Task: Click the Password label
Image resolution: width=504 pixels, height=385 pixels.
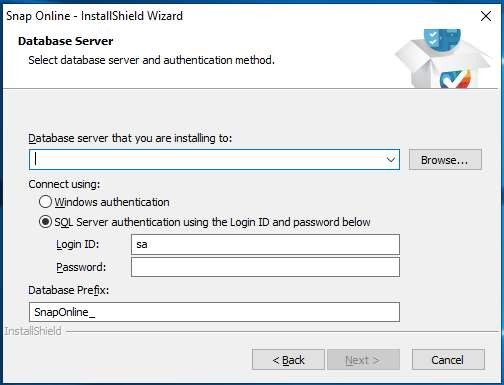Action: [x=81, y=267]
